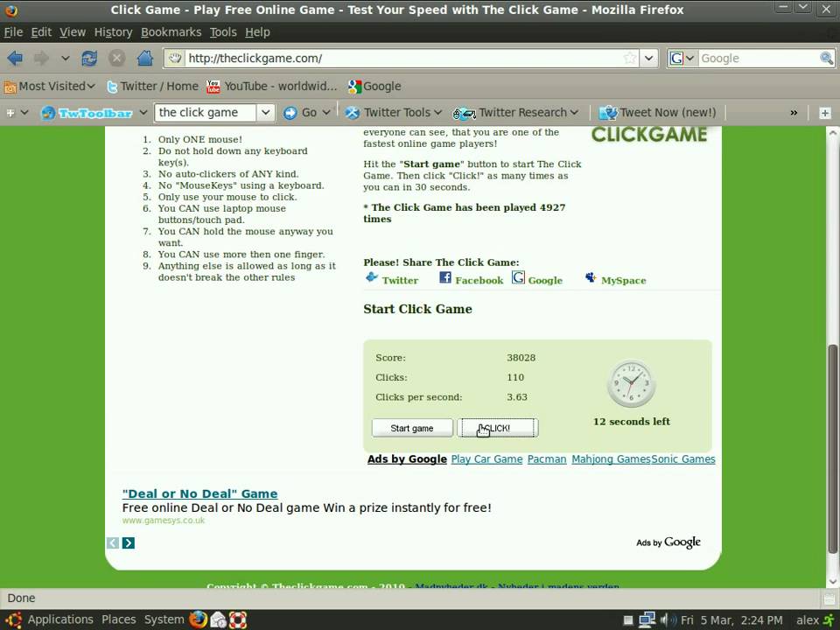This screenshot has height=630, width=840.
Task: Open the File menu
Action: click(x=13, y=32)
